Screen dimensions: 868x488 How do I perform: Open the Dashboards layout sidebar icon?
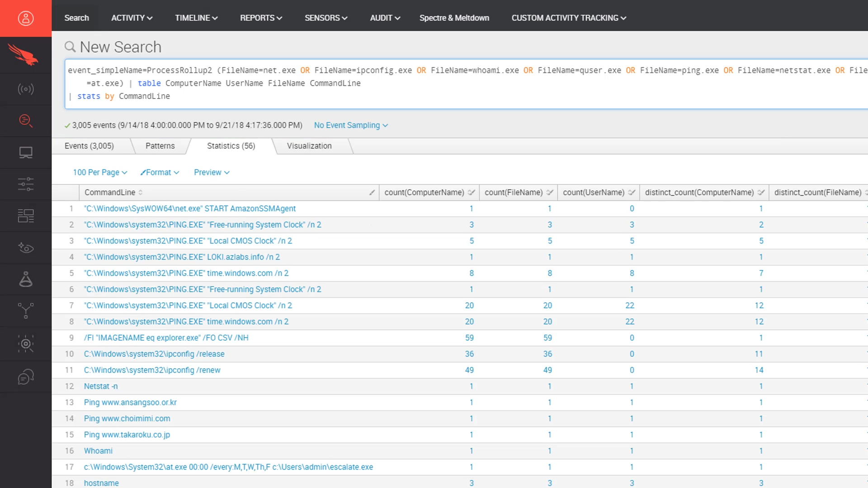26,216
